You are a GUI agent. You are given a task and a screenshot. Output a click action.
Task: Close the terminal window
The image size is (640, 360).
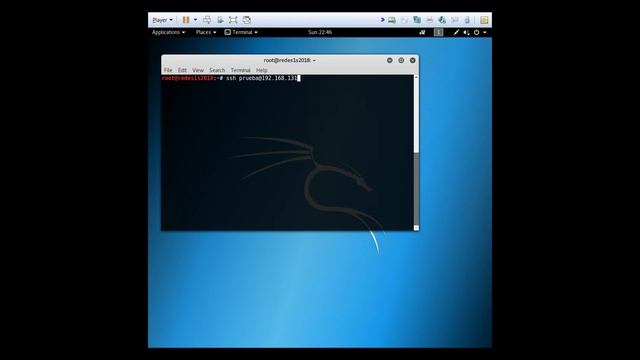tap(413, 60)
